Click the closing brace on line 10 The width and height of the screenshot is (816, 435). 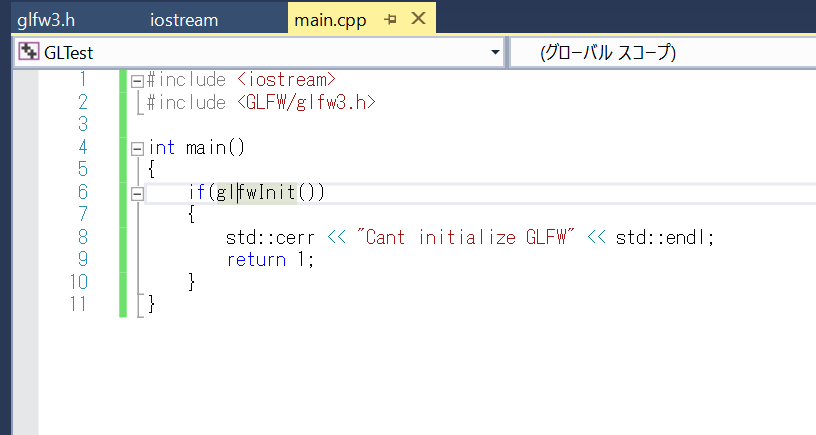pyautogui.click(x=192, y=282)
